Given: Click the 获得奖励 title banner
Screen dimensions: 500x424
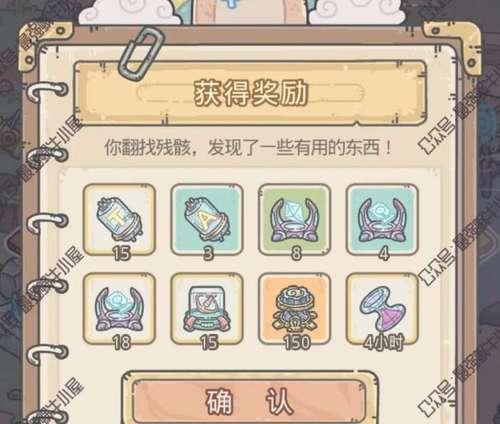Looking at the screenshot, I should [x=250, y=93].
